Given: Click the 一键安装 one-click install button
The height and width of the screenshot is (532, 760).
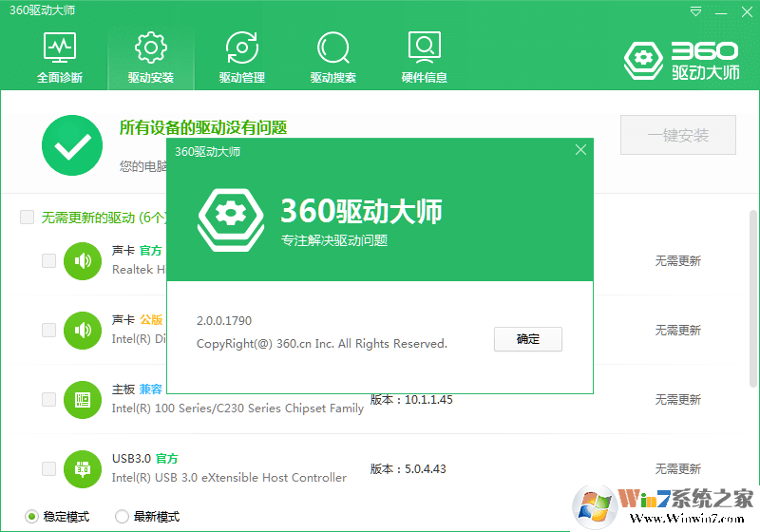Looking at the screenshot, I should coord(678,136).
